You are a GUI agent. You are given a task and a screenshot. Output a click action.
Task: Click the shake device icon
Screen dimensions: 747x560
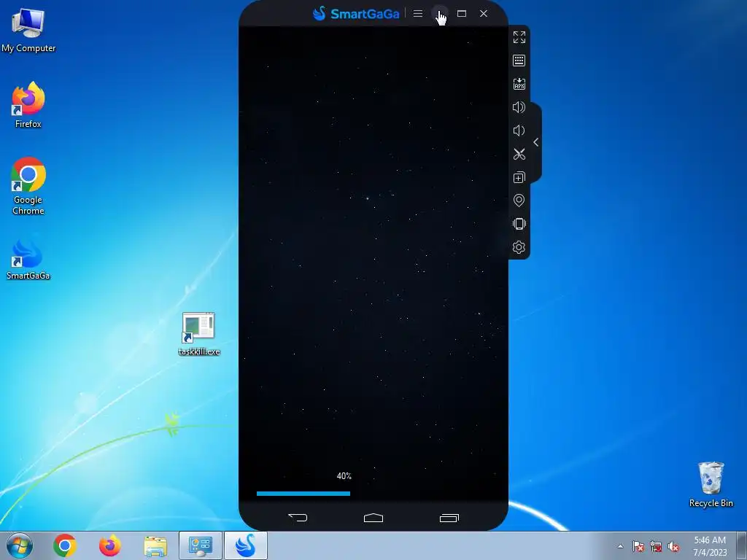click(x=519, y=224)
